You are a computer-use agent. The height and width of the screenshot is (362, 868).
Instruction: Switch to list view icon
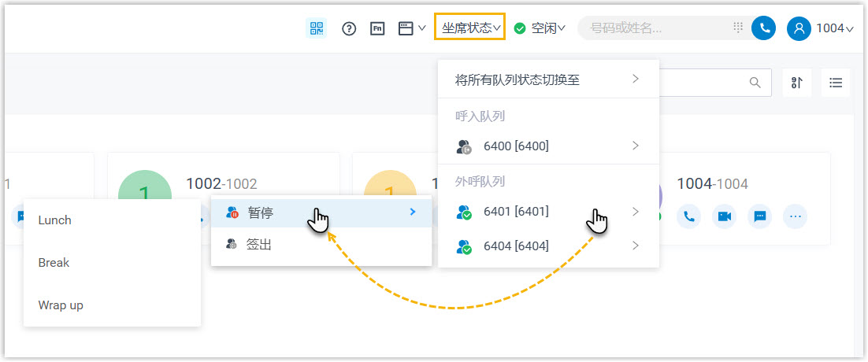pyautogui.click(x=836, y=83)
